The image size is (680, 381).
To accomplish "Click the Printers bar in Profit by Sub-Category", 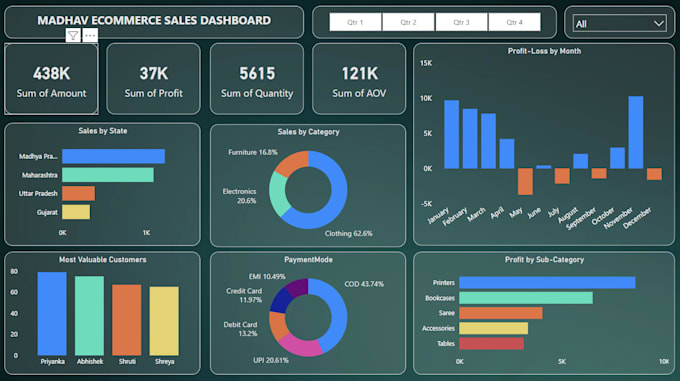I will tap(547, 283).
